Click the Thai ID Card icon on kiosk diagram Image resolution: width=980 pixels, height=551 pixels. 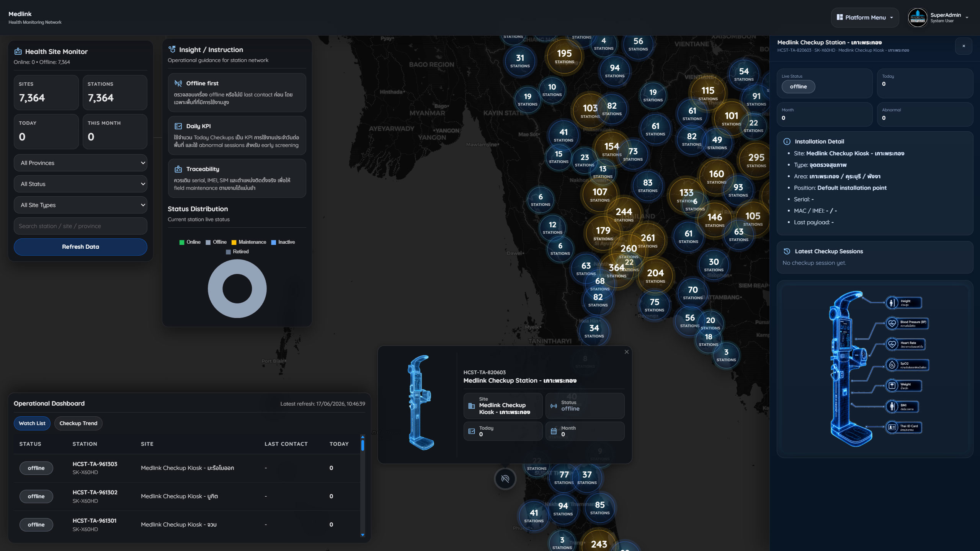coord(892,427)
